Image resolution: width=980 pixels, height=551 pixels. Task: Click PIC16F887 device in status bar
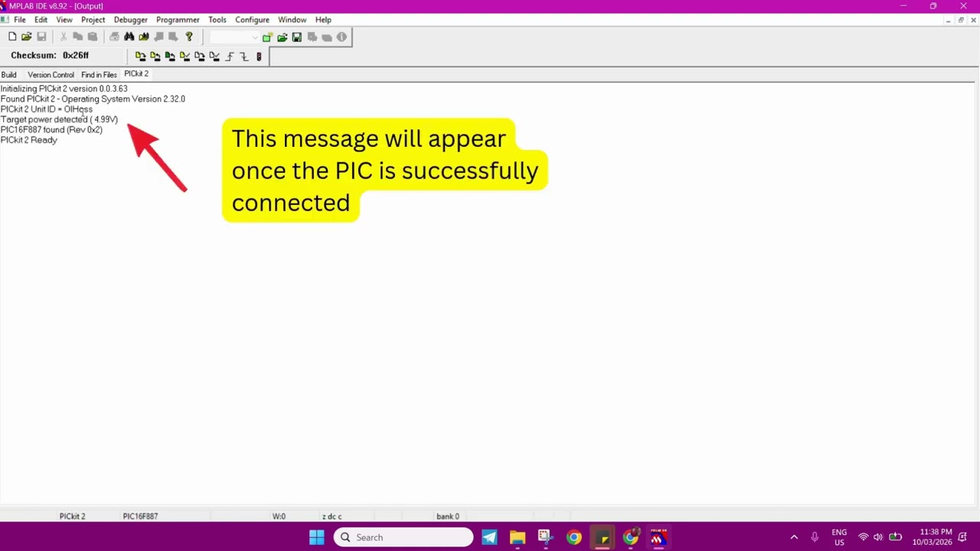tap(140, 517)
